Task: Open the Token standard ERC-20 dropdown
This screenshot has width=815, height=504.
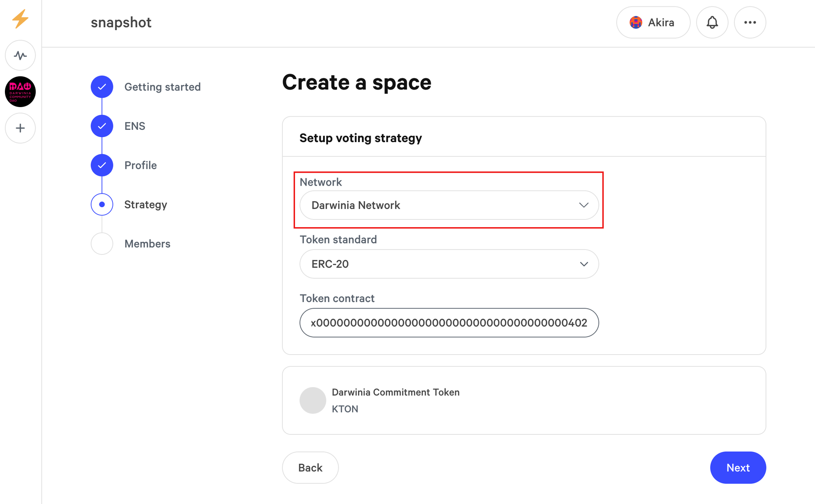Action: point(449,264)
